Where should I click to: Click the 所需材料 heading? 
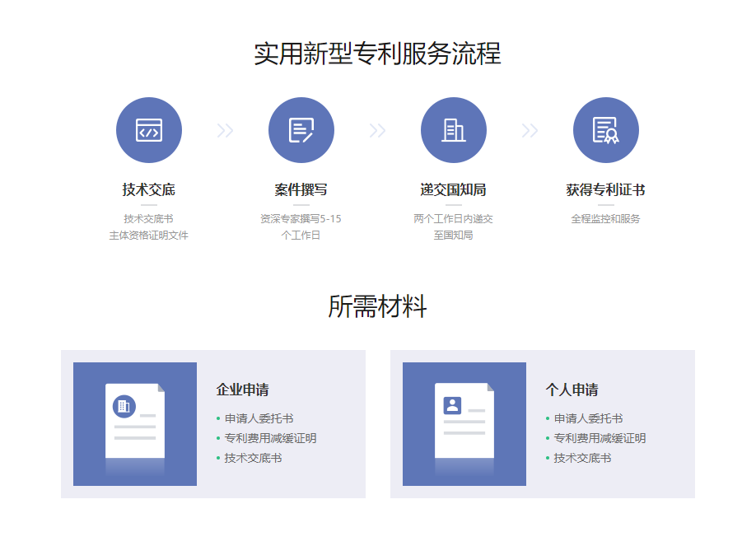(x=377, y=306)
